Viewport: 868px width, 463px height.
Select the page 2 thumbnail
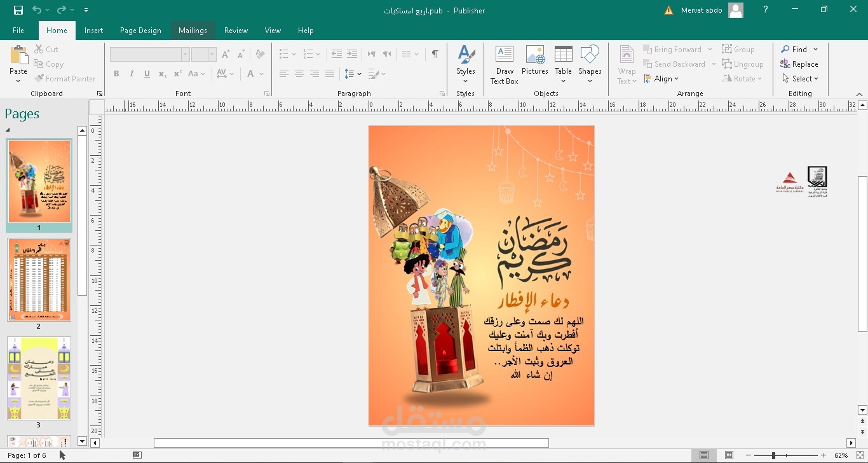click(39, 280)
